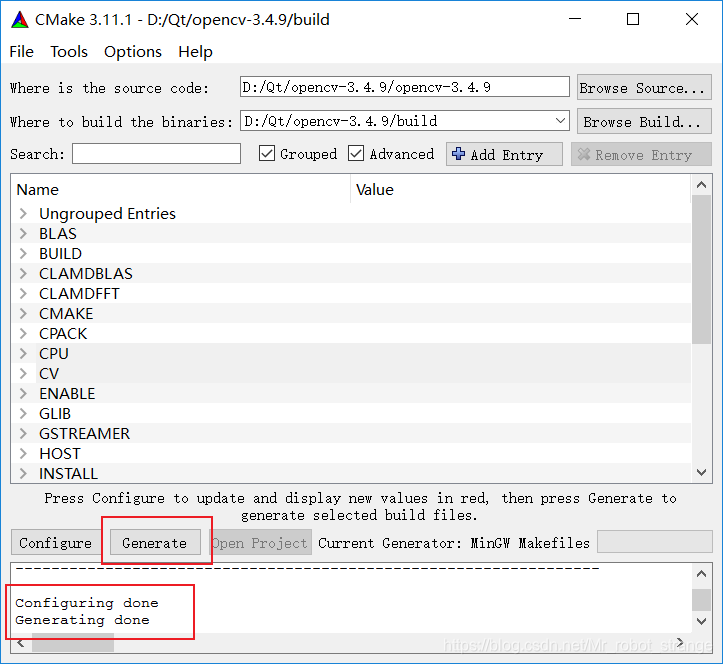
Task: Open the File menu
Action: click(x=21, y=52)
